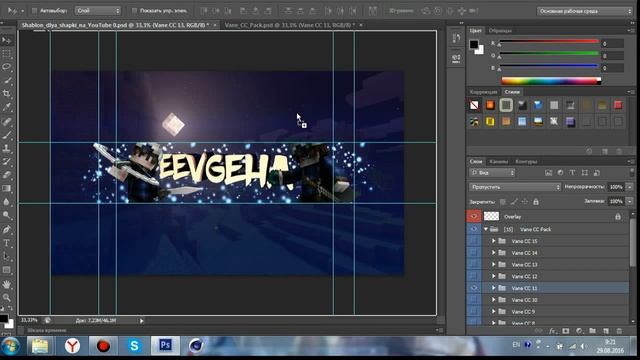
Task: Show the Vane CC 12 group
Action: pyautogui.click(x=474, y=276)
